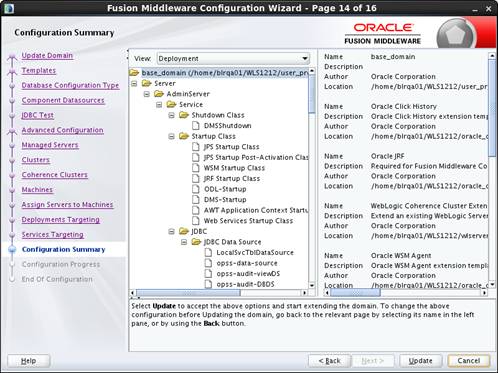The width and height of the screenshot is (498, 373).
Task: Click the AdminServer folder icon
Action: [159, 94]
